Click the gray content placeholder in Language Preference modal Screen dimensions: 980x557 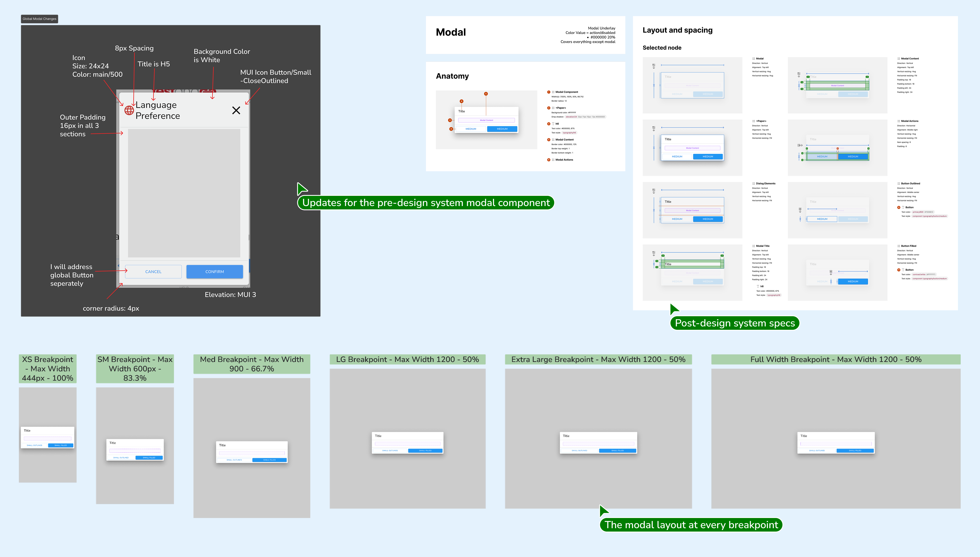184,193
